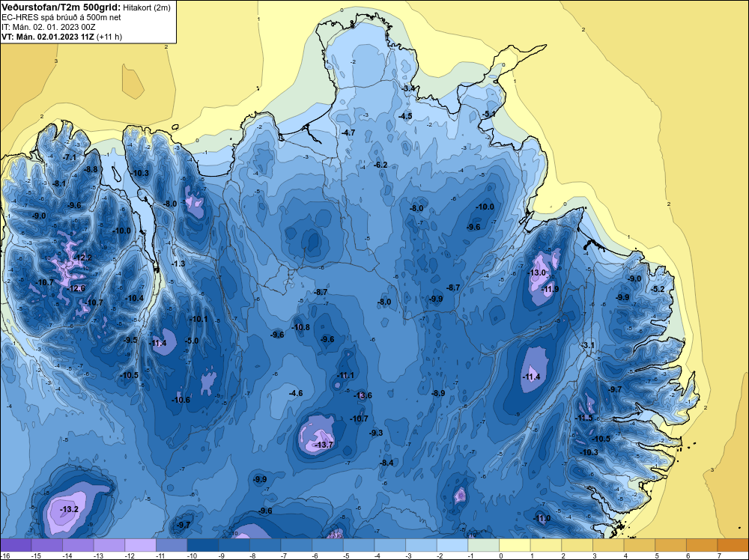Select the -3.4 value near the north coast
This screenshot has height=560, width=749.
(x=410, y=89)
